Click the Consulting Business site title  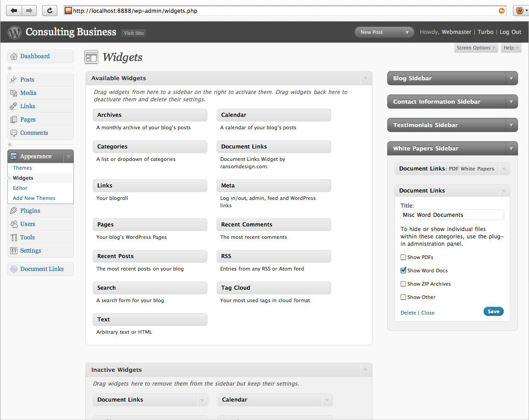click(71, 32)
